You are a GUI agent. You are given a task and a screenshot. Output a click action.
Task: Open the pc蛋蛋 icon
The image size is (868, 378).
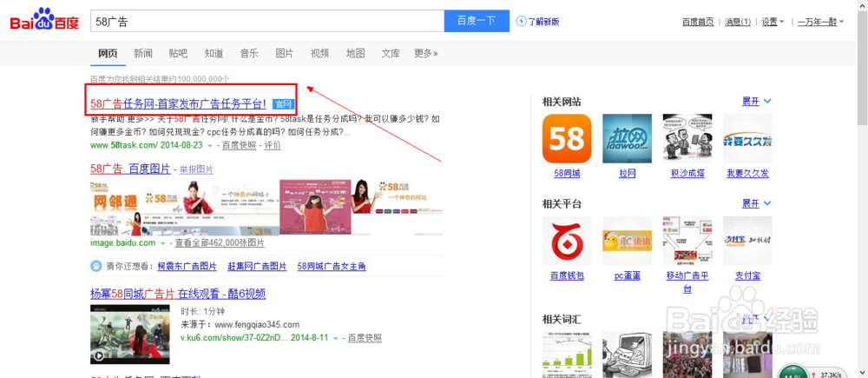(x=628, y=241)
